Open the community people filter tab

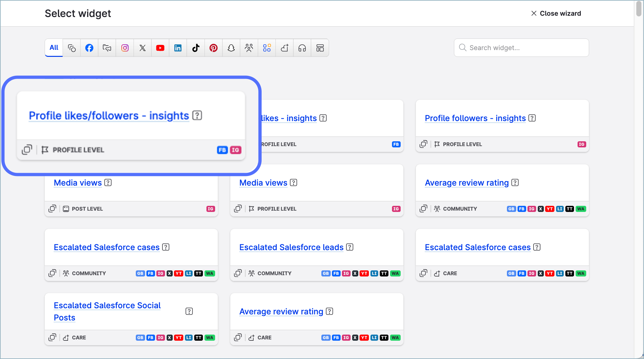tap(249, 48)
